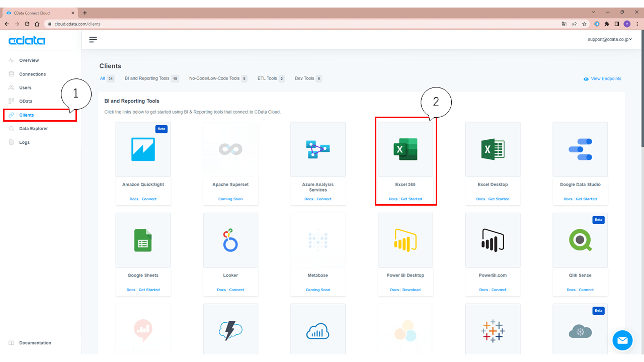Filter by the ETL Tools tab
Image resolution: width=644 pixels, height=362 pixels.
pyautogui.click(x=271, y=78)
